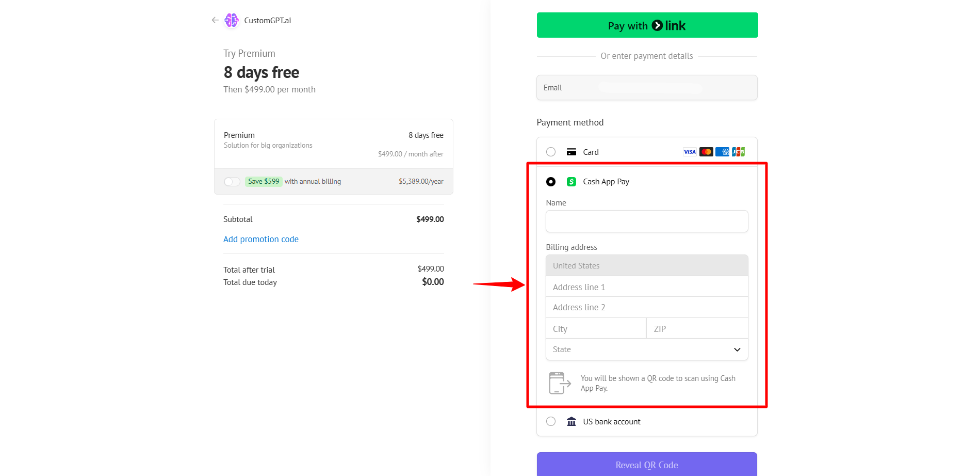Image resolution: width=980 pixels, height=476 pixels.
Task: Click the green Cash App icon
Action: tap(571, 182)
